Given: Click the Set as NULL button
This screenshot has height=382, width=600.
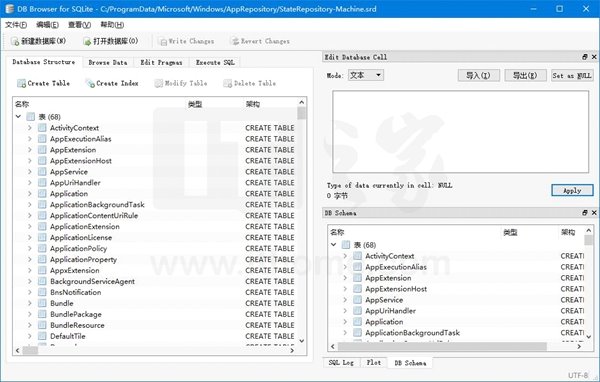Looking at the screenshot, I should [x=572, y=75].
